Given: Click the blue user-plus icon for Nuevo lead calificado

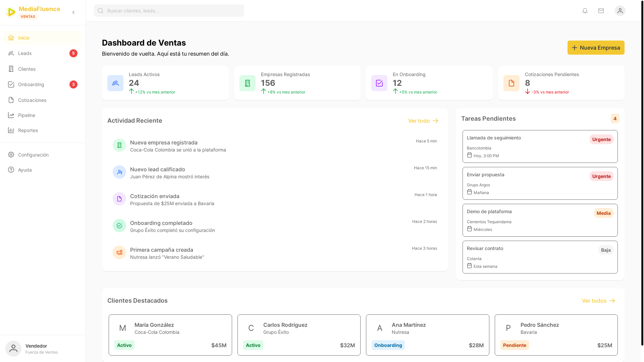Looking at the screenshot, I should click(x=119, y=172).
